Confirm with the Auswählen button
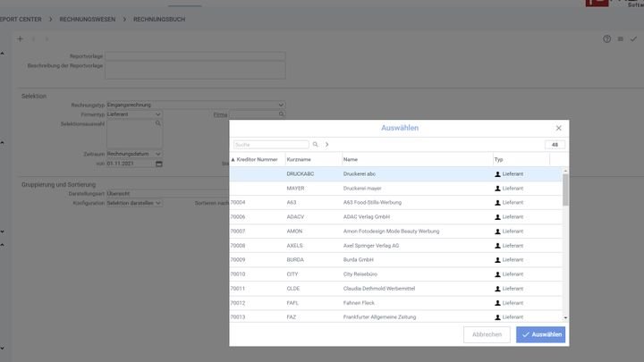This screenshot has width=644, height=362. point(540,334)
